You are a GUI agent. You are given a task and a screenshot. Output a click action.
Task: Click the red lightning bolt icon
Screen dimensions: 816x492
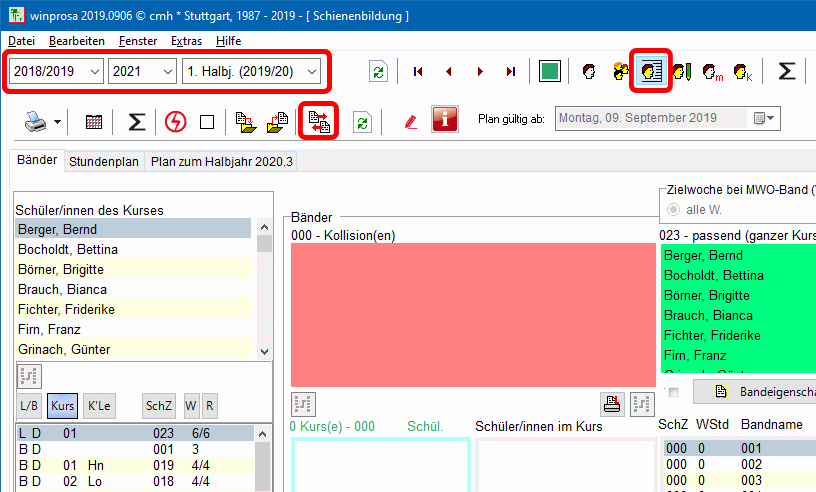tap(175, 121)
